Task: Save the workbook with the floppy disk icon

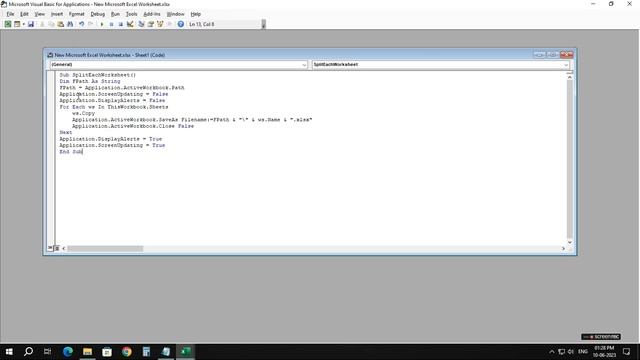Action: 31,24
